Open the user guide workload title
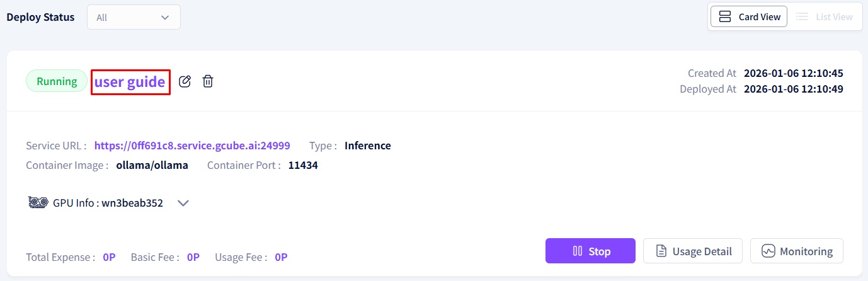Viewport: 868px width, 281px height. coord(130,82)
